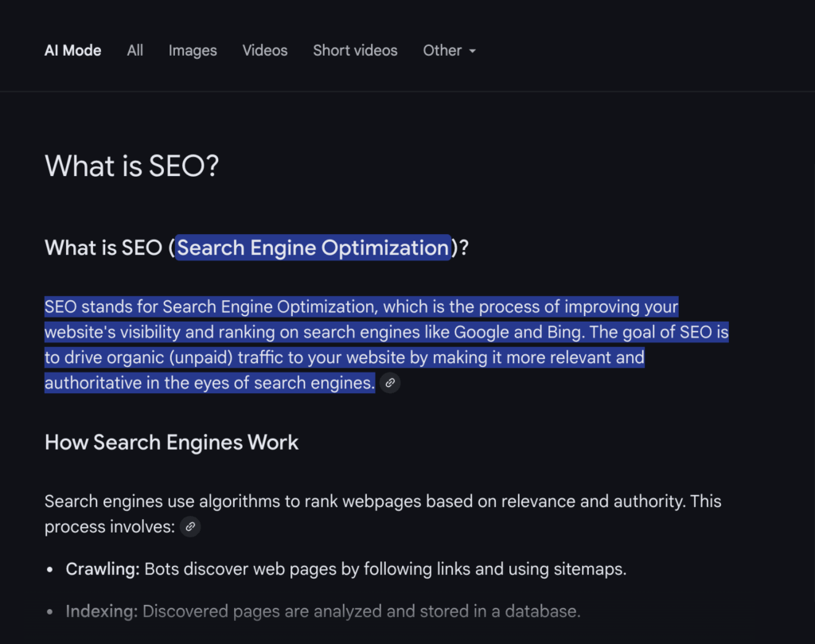This screenshot has height=644, width=815.
Task: Click the link icon beside 'process involves:'
Action: (x=190, y=526)
